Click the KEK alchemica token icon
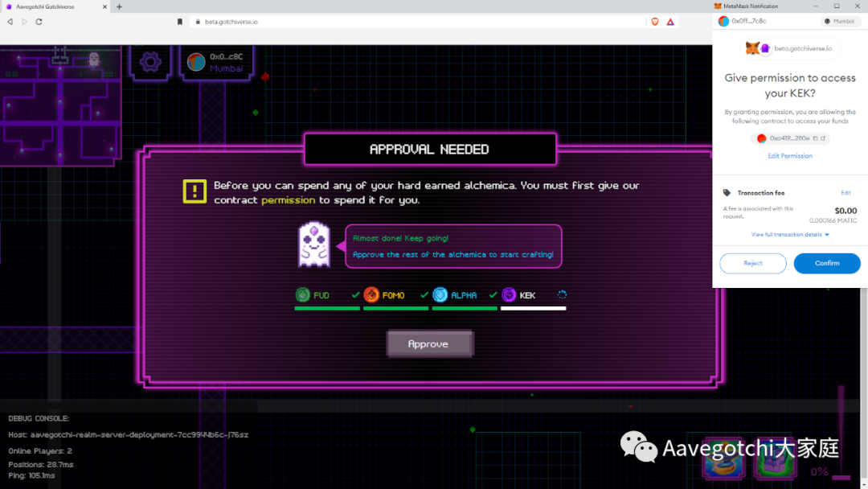Screen dimensions: 868x489 (508, 294)
